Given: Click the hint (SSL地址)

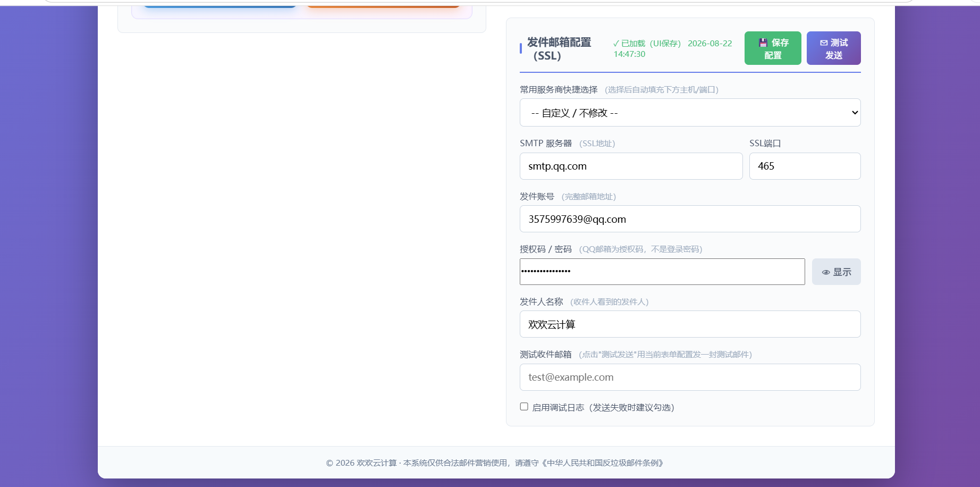Looking at the screenshot, I should click(x=597, y=144).
